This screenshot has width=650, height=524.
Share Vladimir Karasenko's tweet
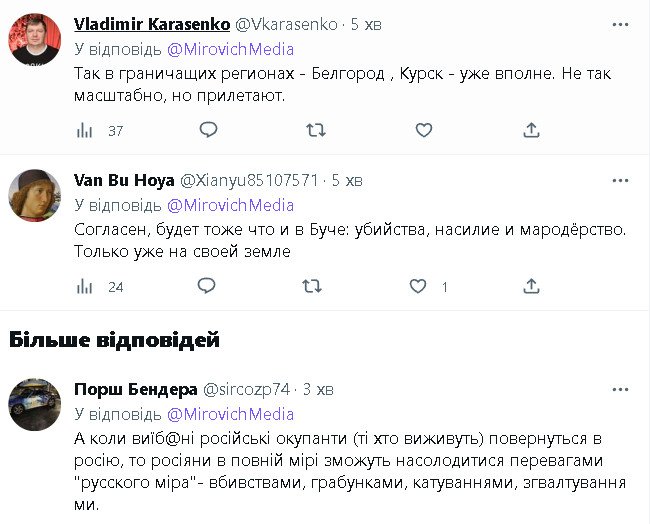[x=531, y=130]
